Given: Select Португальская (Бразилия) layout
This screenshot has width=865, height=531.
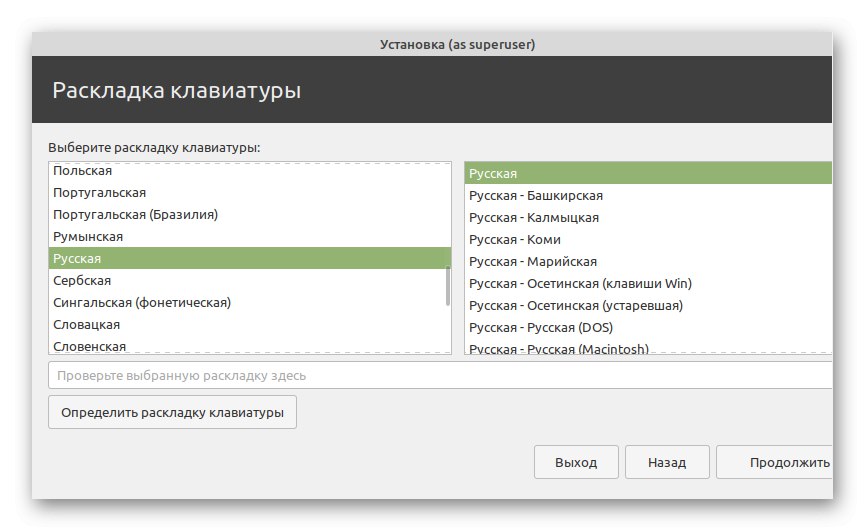Looking at the screenshot, I should (135, 214).
